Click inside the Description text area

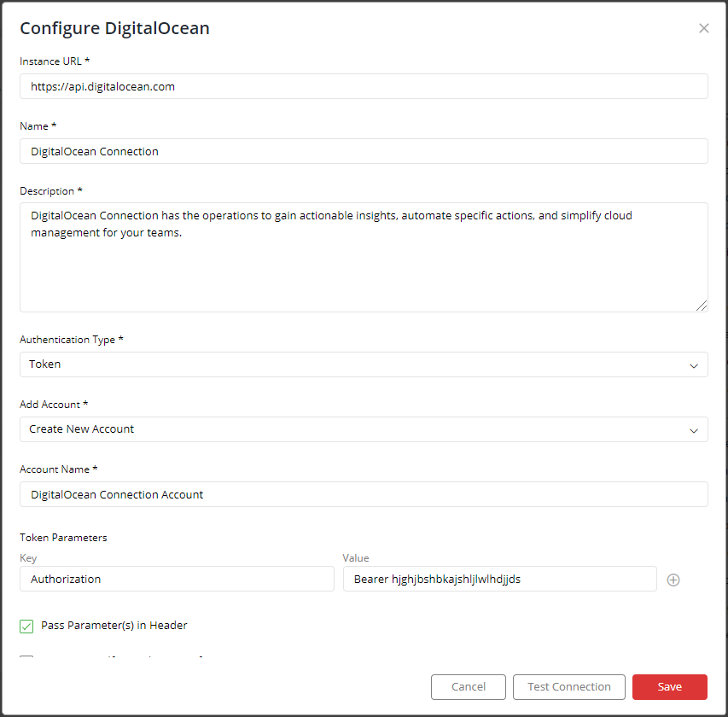(364, 257)
